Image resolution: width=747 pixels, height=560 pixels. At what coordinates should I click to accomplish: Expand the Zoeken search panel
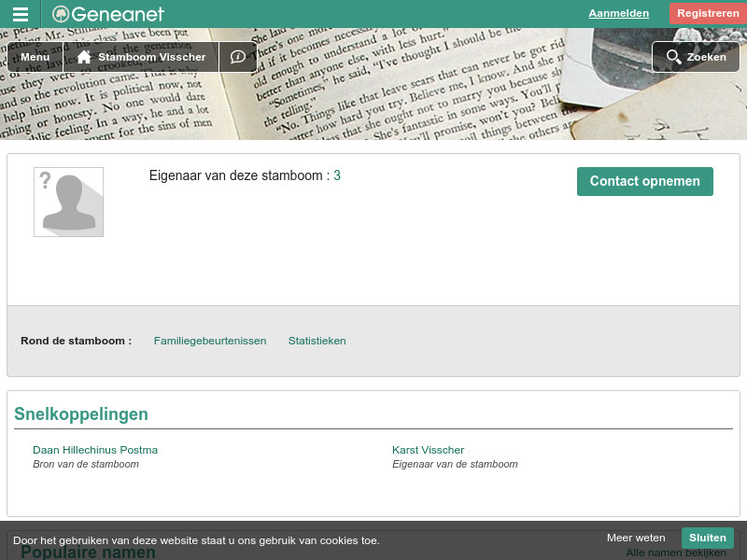(696, 57)
